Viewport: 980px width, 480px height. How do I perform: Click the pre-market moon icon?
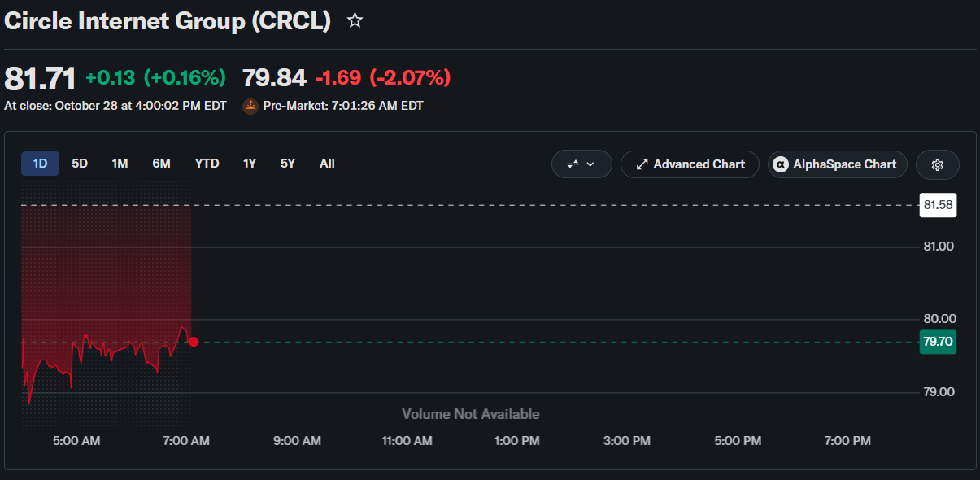click(250, 106)
